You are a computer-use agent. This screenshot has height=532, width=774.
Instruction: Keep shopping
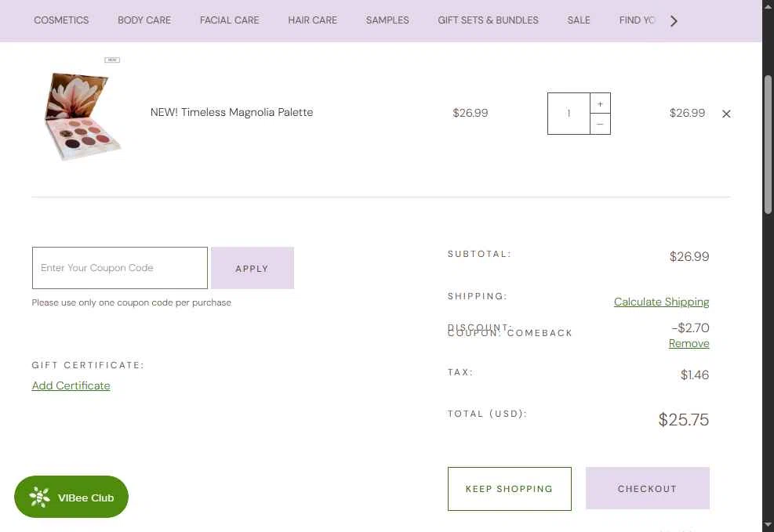510,489
